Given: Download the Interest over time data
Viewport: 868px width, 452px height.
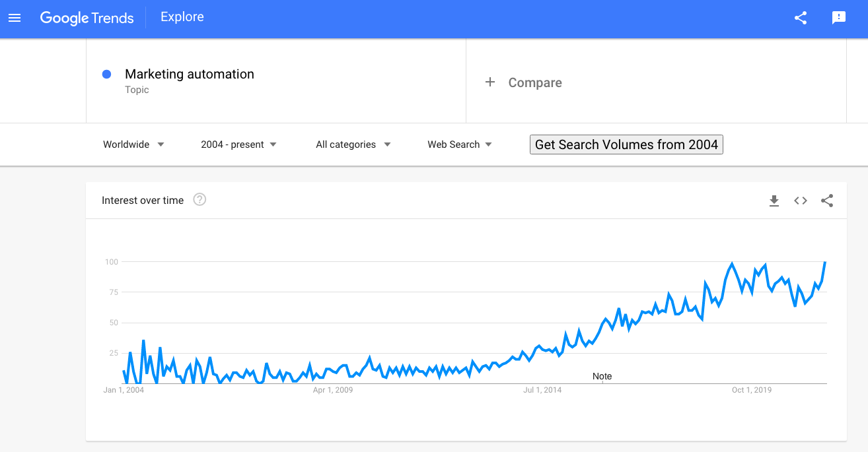Looking at the screenshot, I should tap(774, 201).
